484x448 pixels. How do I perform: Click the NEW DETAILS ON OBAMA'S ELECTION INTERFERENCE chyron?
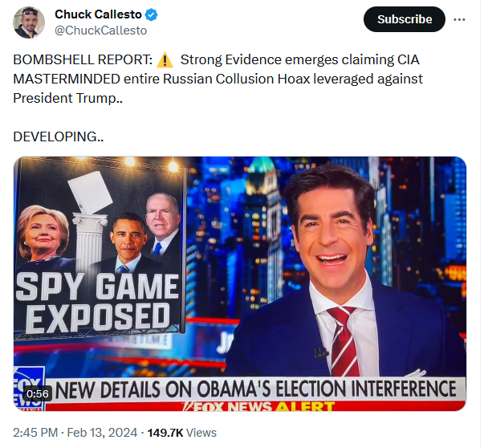[x=255, y=389]
